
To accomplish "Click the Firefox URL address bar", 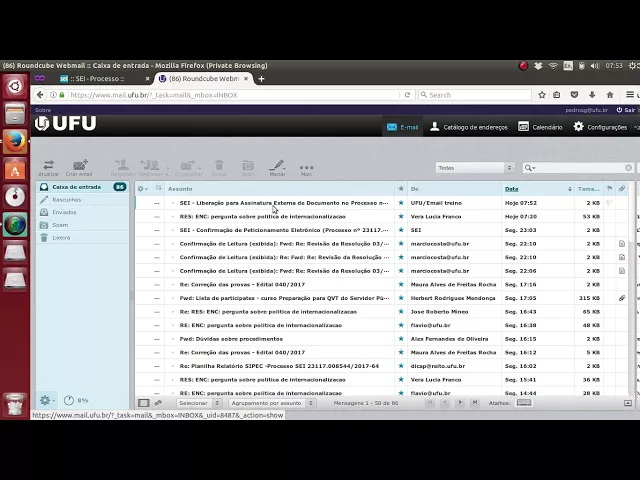I will 233,95.
